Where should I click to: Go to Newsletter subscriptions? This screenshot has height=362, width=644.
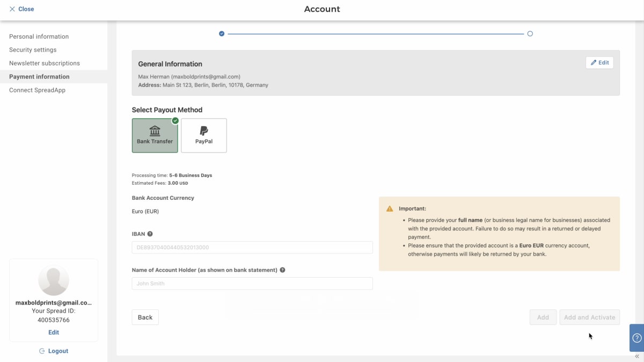tap(45, 63)
